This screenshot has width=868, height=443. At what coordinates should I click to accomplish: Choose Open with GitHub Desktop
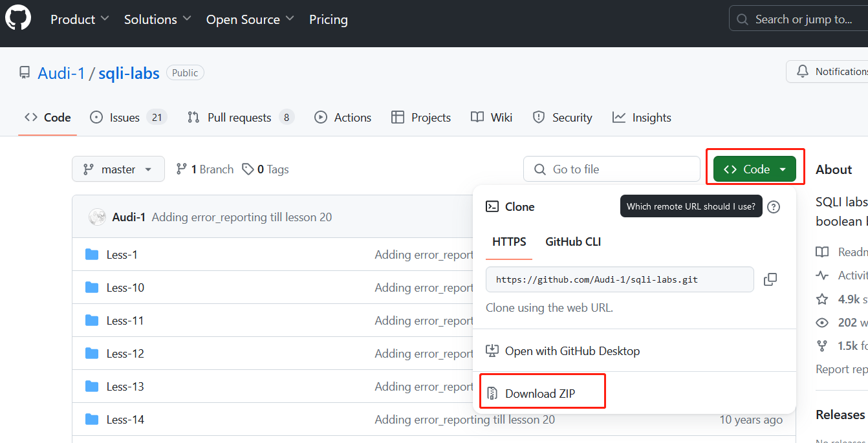point(572,351)
